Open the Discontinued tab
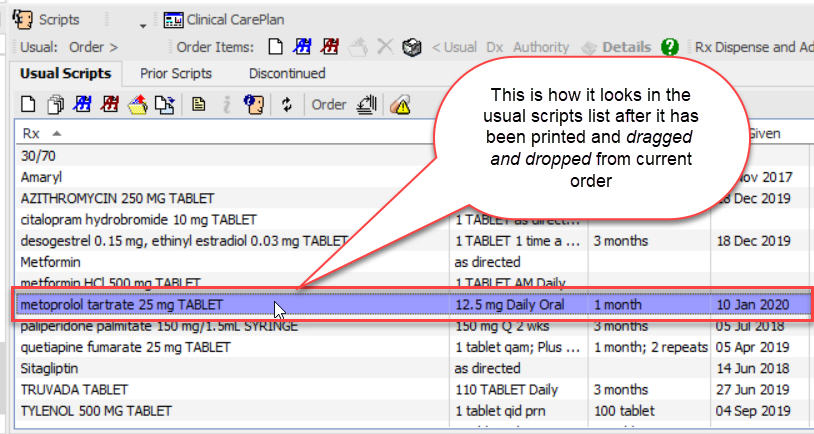814x434 pixels. [287, 74]
